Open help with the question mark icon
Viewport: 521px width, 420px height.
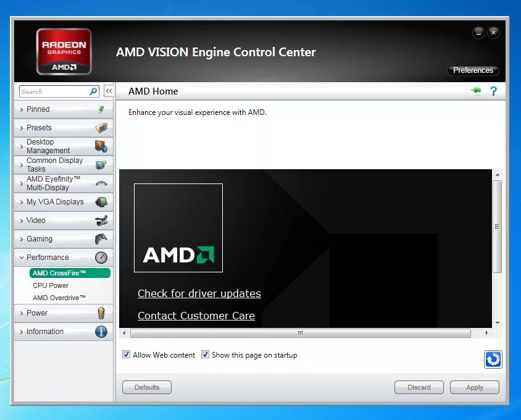[493, 91]
